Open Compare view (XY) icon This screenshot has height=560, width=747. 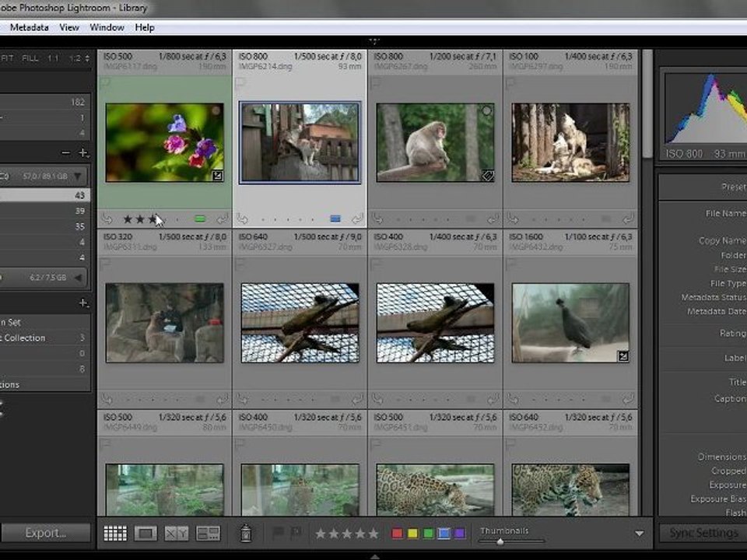tap(177, 534)
